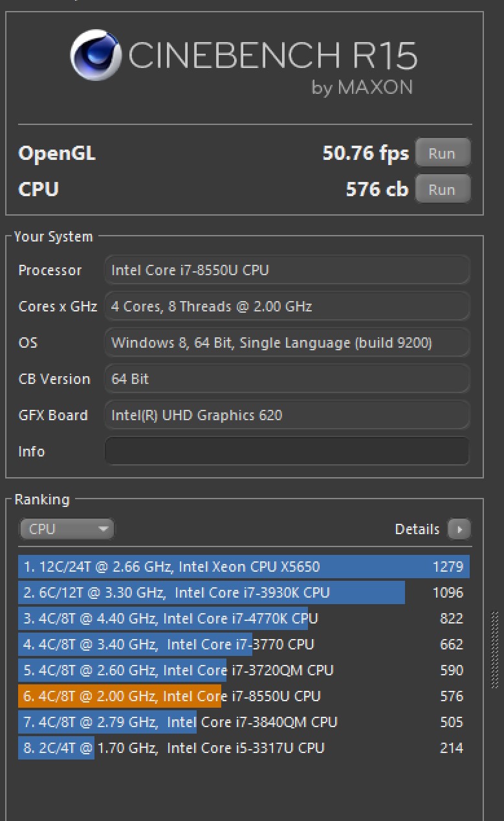Select ranking row Intel Core i7-3770 CPU
The height and width of the screenshot is (821, 504).
(x=244, y=644)
